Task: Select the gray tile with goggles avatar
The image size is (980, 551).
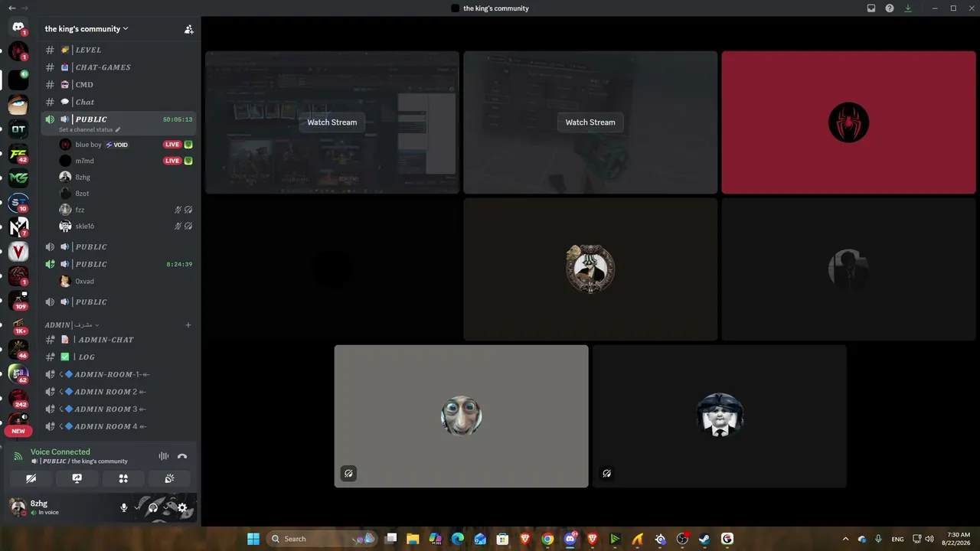Action: [x=462, y=416]
